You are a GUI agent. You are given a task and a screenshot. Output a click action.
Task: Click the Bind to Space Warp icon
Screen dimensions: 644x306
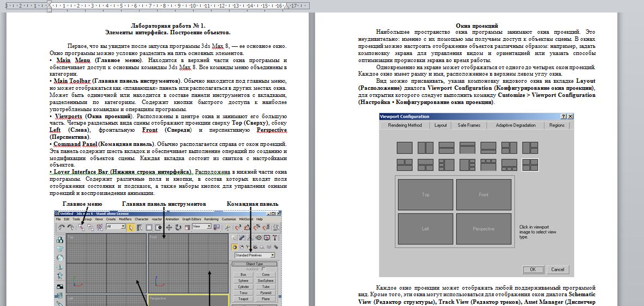coord(100,228)
